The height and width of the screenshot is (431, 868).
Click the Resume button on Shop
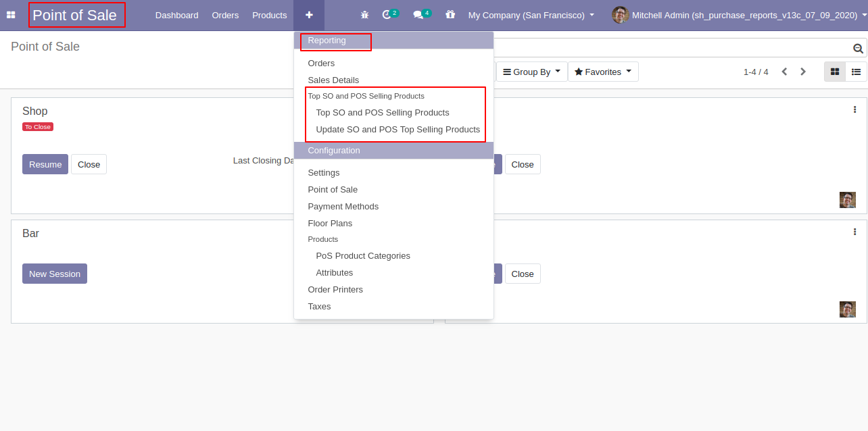coord(45,164)
